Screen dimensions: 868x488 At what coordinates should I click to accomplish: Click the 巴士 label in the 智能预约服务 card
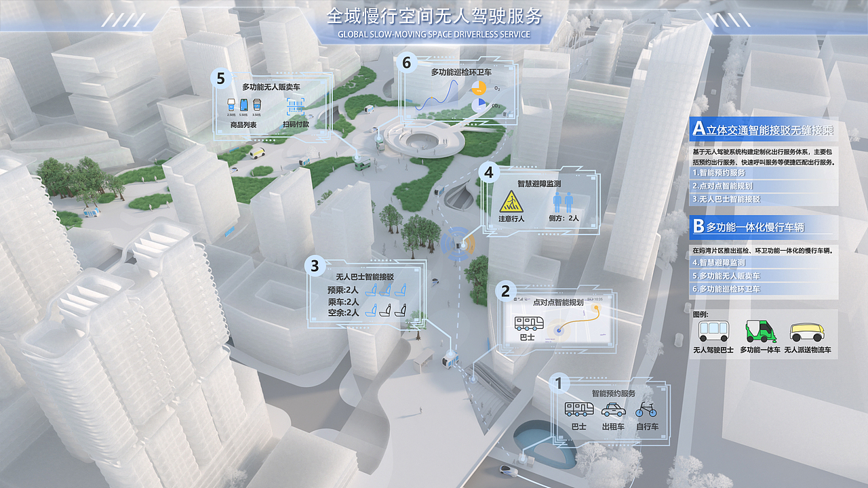click(x=578, y=427)
